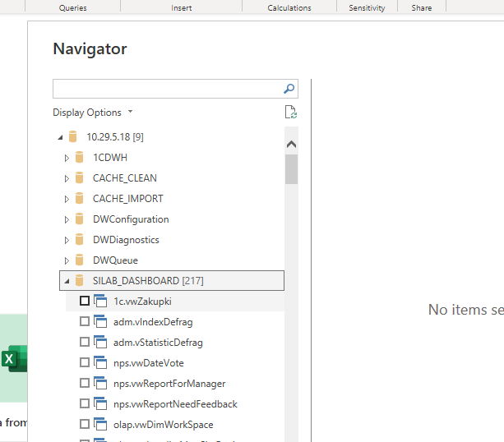The width and height of the screenshot is (504, 442).
Task: Select the DWConfiguration label
Action: [x=131, y=219]
